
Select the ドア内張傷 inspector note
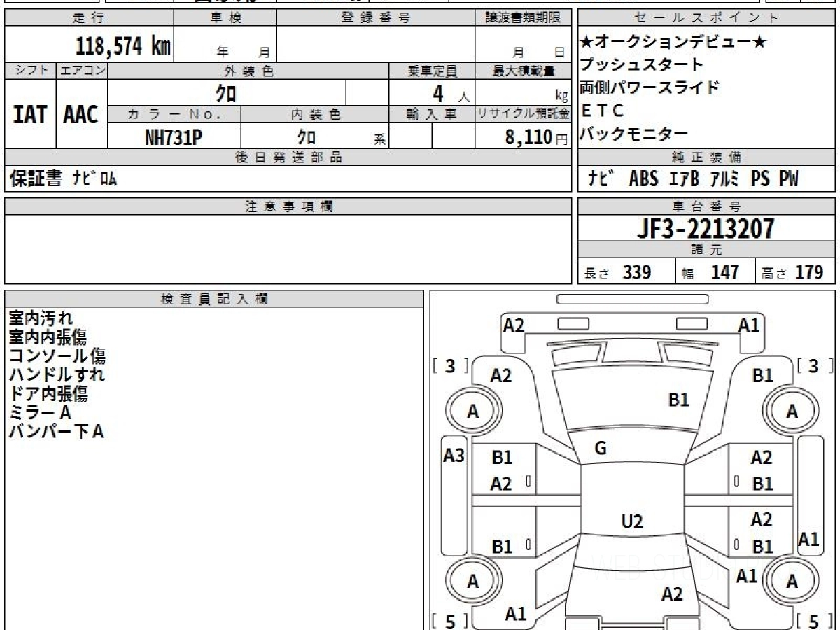[48, 393]
